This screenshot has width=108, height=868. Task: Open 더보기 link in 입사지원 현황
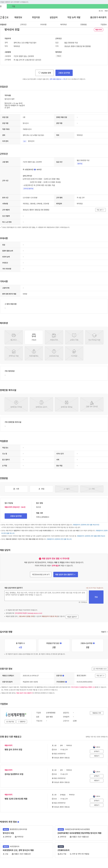[104, 632]
